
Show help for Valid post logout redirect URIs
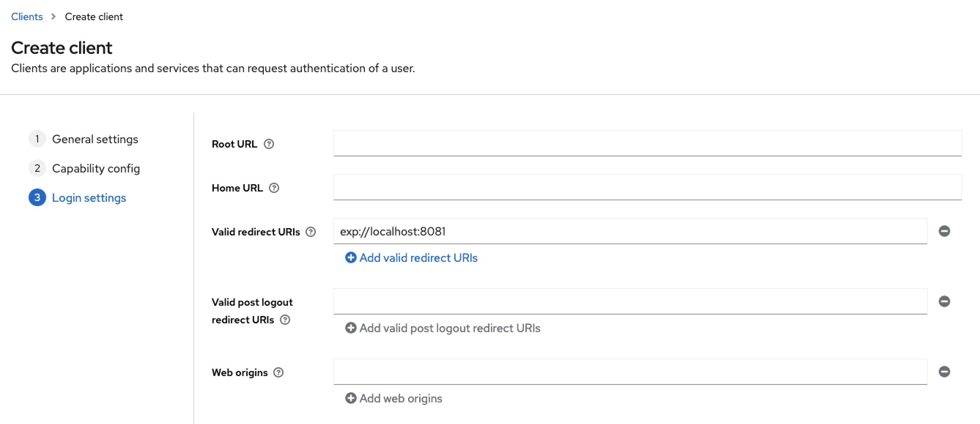285,320
